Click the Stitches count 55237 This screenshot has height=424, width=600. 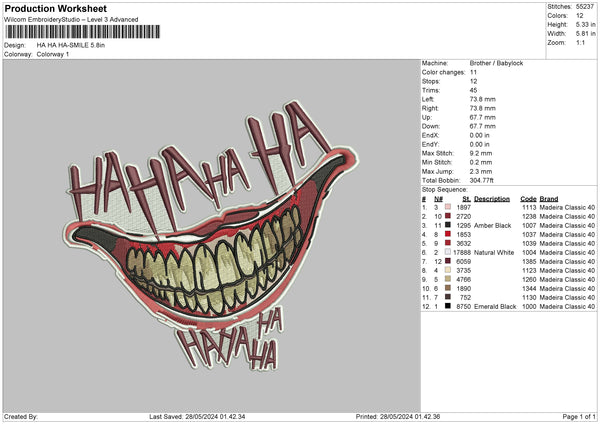point(587,5)
